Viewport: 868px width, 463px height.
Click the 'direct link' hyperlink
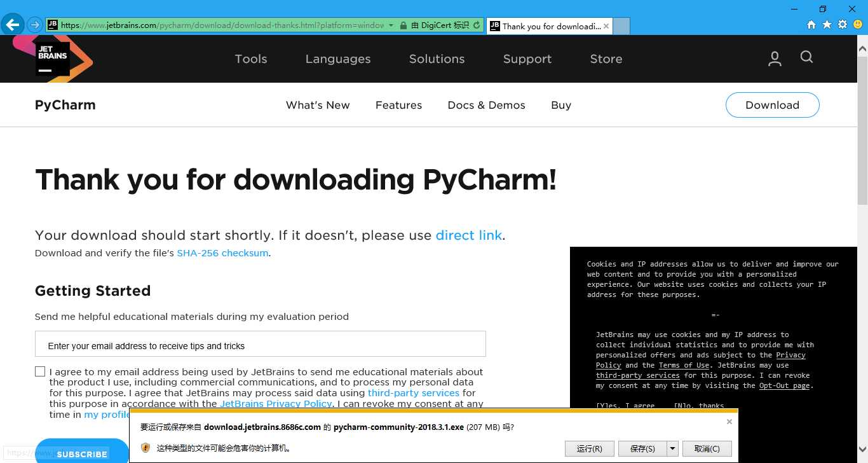469,235
